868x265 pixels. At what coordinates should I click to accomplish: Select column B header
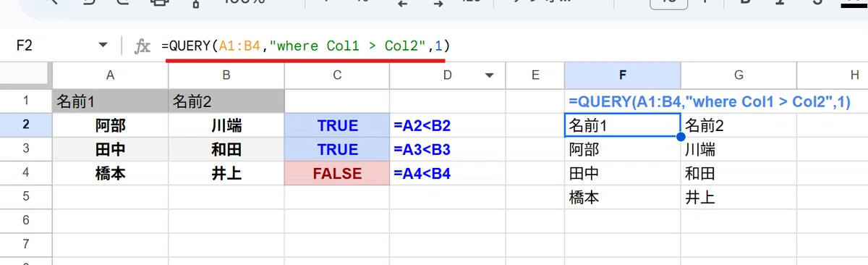point(226,75)
